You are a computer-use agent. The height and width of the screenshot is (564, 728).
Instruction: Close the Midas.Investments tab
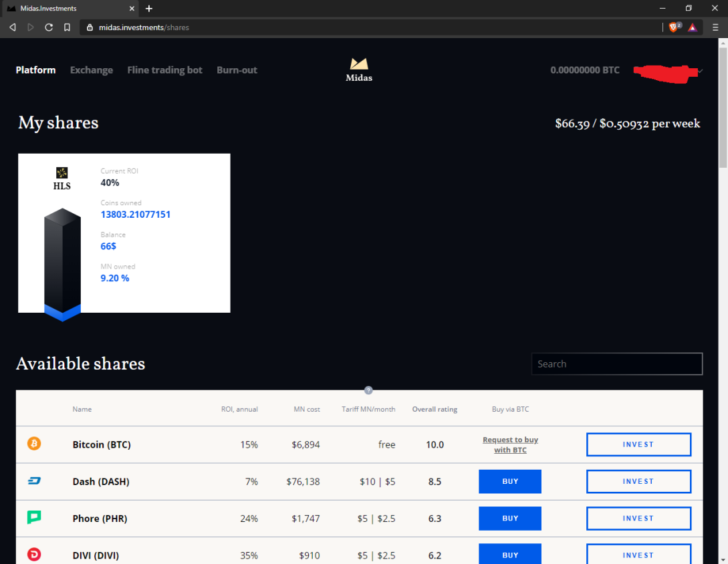(132, 9)
